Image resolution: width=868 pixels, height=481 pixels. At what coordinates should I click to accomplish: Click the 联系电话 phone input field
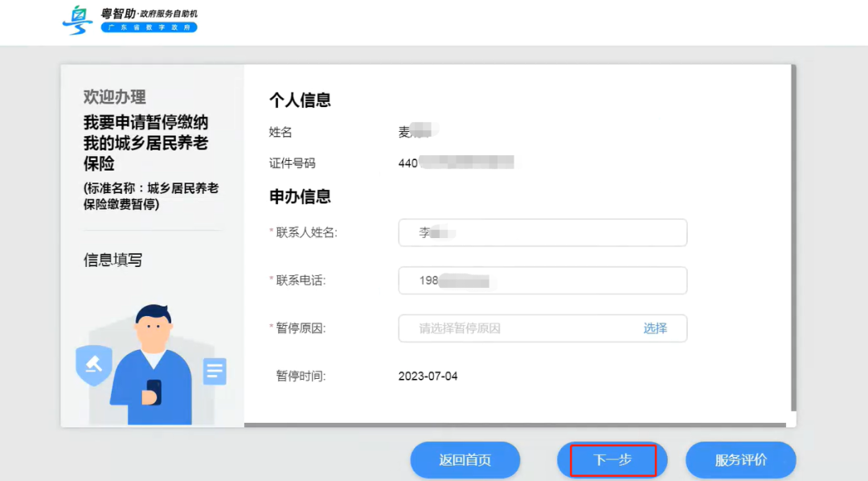[x=542, y=281]
